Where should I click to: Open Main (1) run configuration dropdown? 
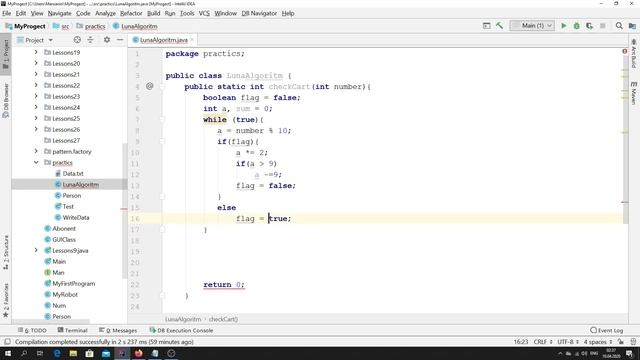(x=532, y=26)
